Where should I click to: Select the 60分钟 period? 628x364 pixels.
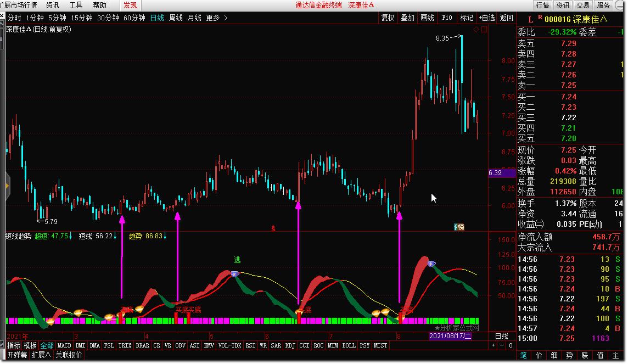pyautogui.click(x=134, y=18)
